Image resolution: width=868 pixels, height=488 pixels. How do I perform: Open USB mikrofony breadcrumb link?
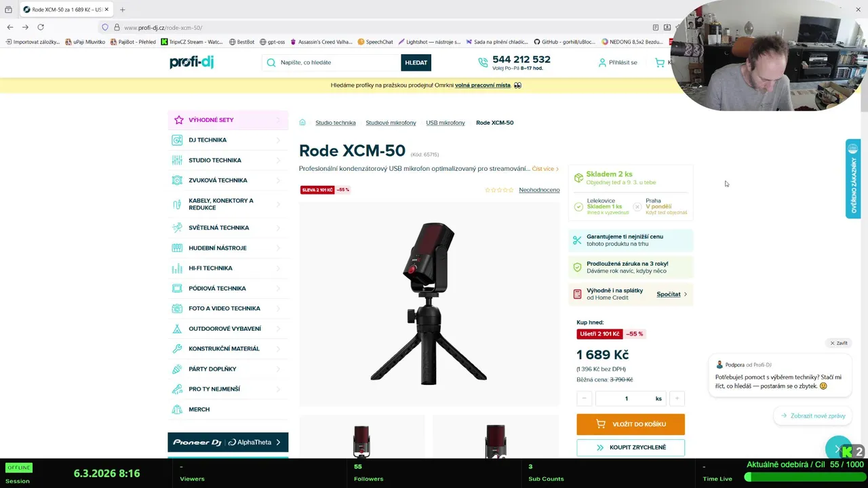446,123
